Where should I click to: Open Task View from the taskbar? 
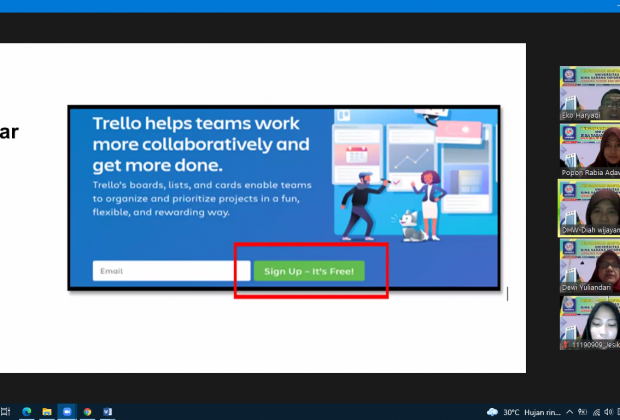6,412
